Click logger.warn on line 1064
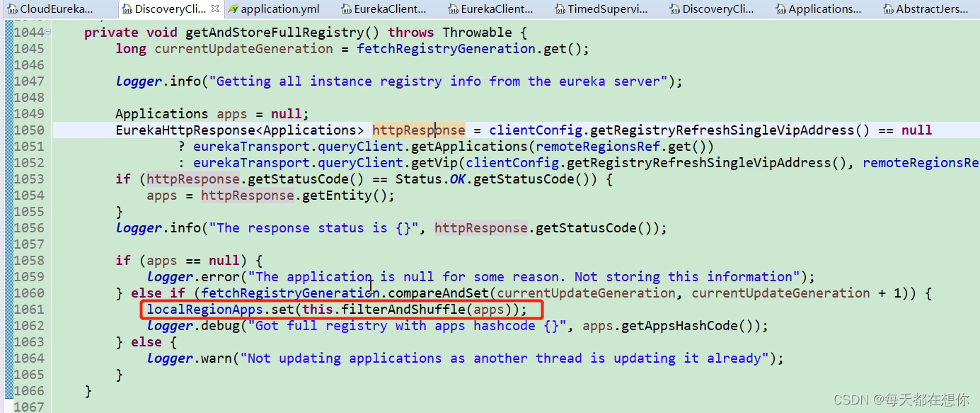This screenshot has width=980, height=413. 190,358
